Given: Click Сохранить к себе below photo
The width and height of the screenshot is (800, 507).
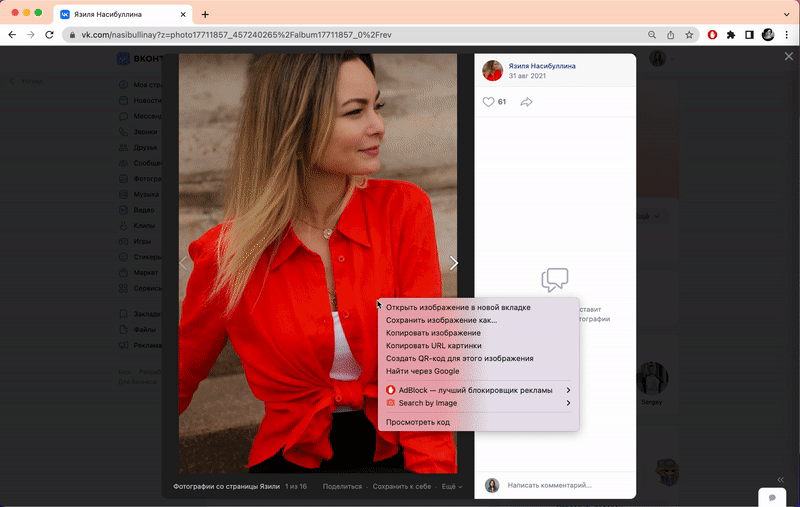Looking at the screenshot, I should click(402, 487).
